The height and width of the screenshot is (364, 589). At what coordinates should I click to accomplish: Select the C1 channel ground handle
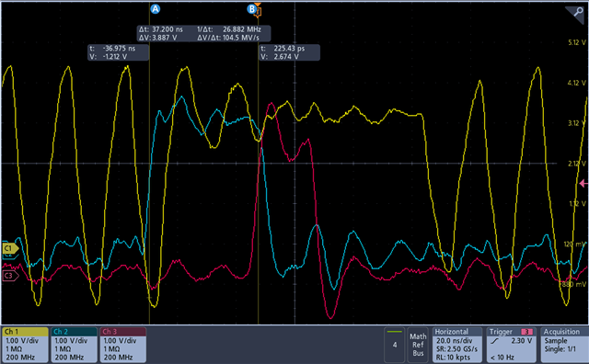10,248
